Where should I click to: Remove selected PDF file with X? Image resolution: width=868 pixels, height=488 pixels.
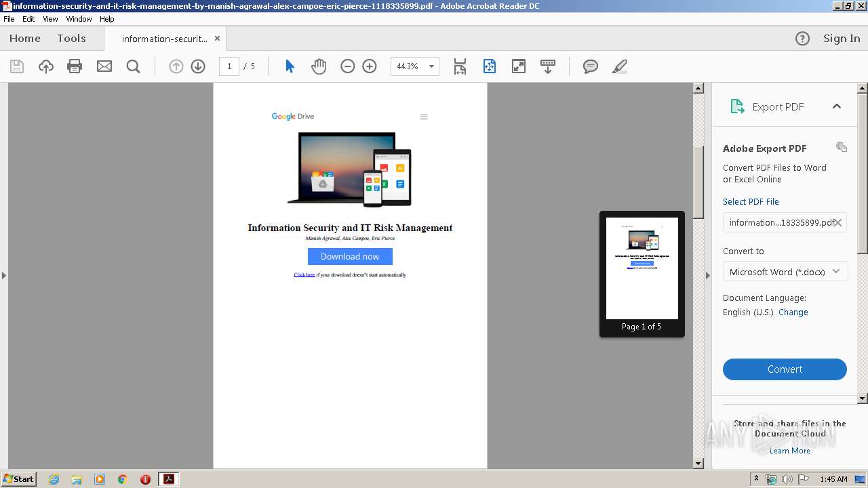[838, 222]
